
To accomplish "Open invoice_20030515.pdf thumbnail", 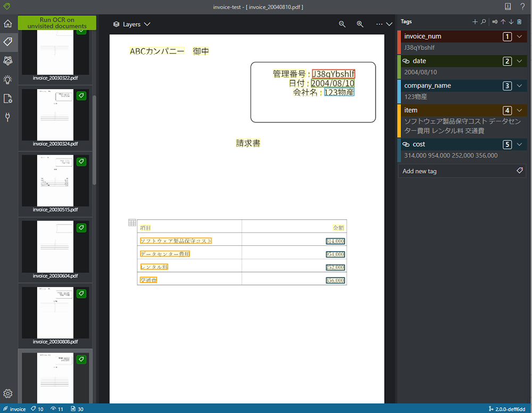I will tap(55, 180).
